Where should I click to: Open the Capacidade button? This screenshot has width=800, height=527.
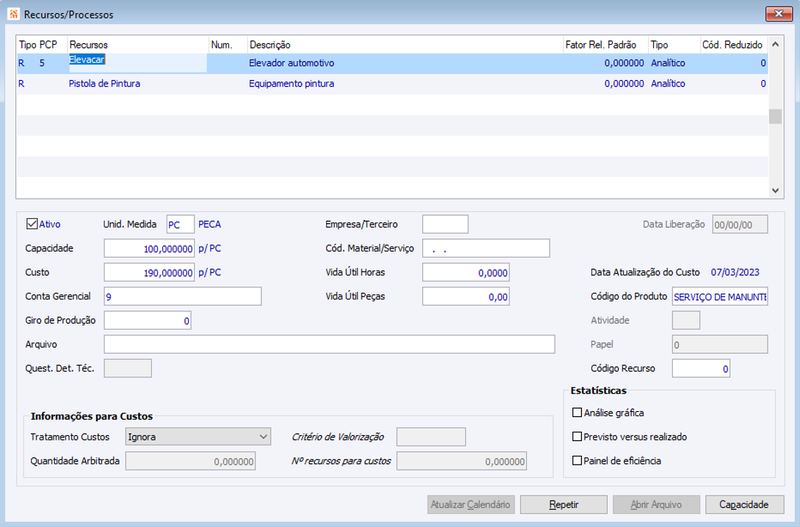(744, 505)
